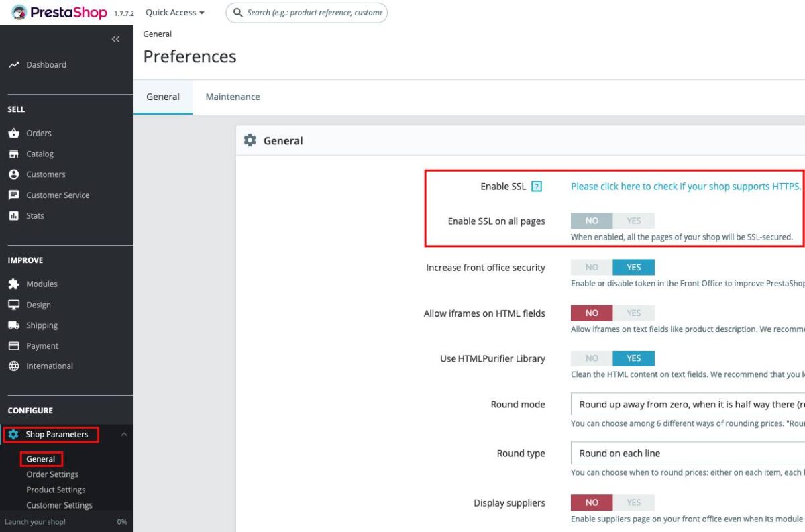Viewport: 805px width, 532px height.
Task: Click the Orders basket icon
Action: (x=13, y=134)
